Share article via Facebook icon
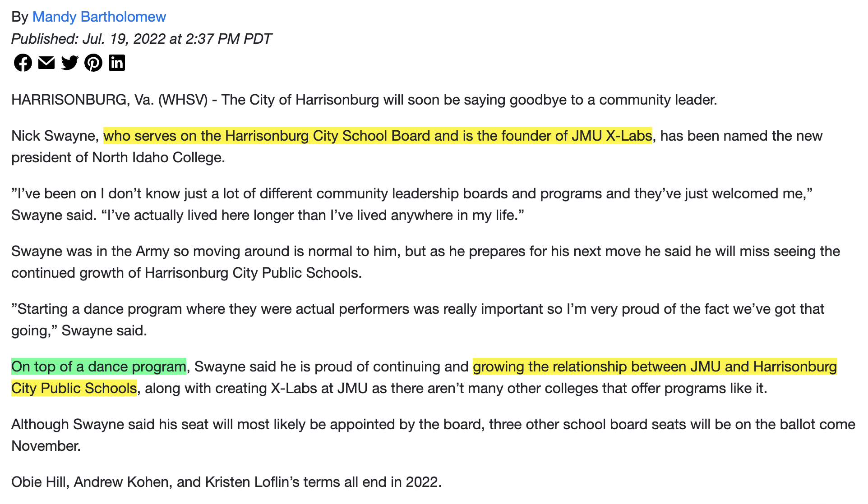868x504 pixels. click(23, 63)
